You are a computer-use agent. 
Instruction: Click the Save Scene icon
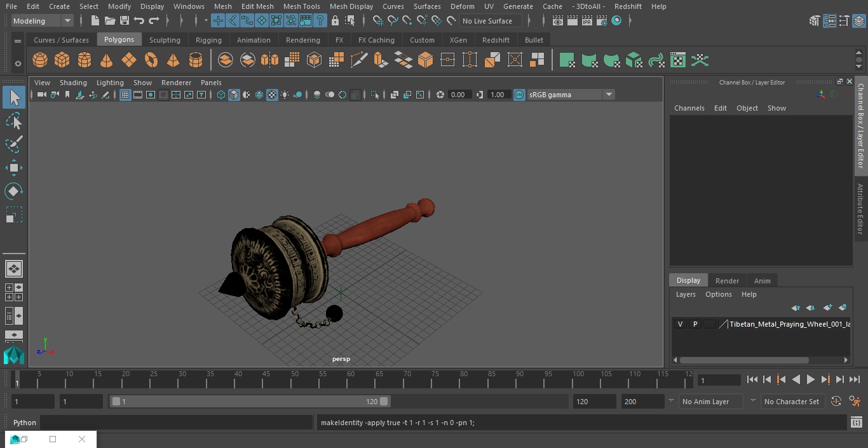click(125, 21)
